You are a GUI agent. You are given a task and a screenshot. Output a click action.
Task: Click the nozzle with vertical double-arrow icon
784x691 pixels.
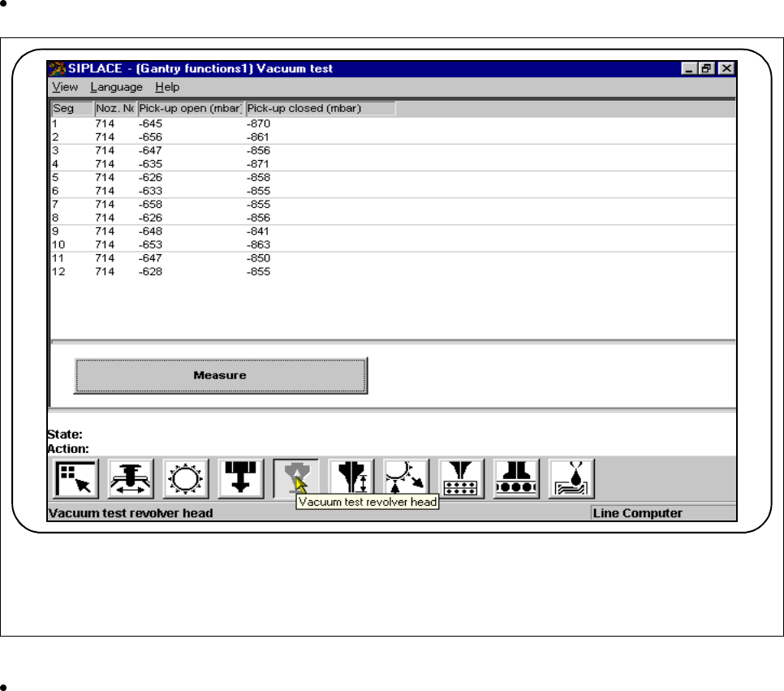pyautogui.click(x=351, y=479)
